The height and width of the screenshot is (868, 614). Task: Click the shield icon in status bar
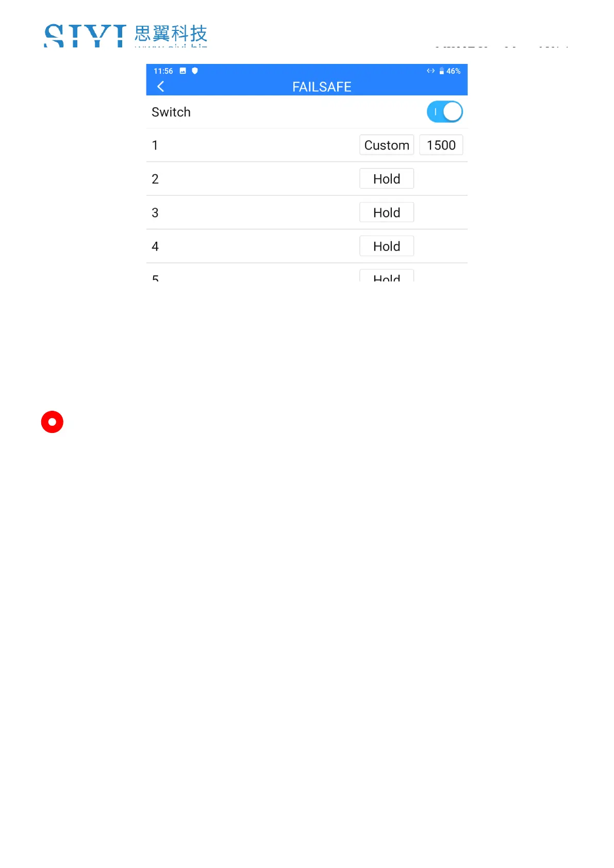pos(195,71)
